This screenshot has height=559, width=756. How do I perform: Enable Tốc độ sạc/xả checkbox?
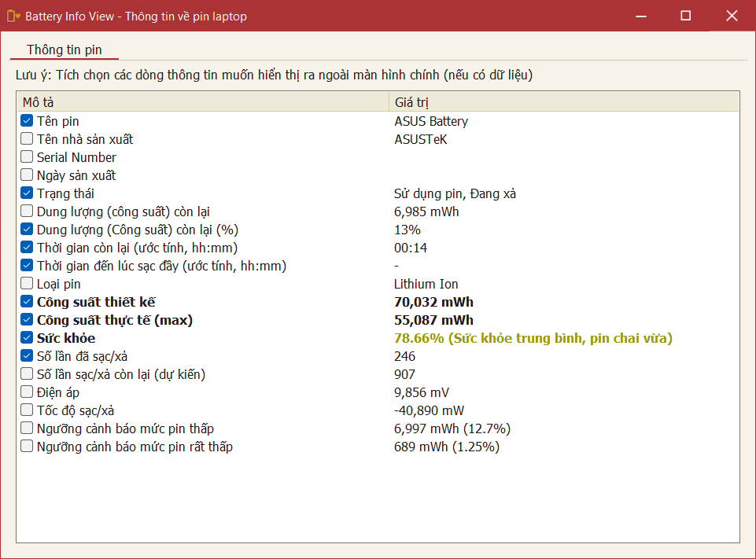[x=27, y=410]
